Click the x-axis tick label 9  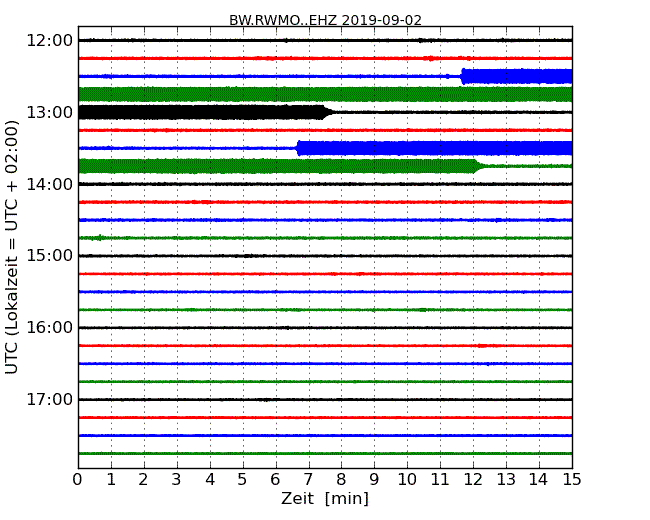(374, 480)
